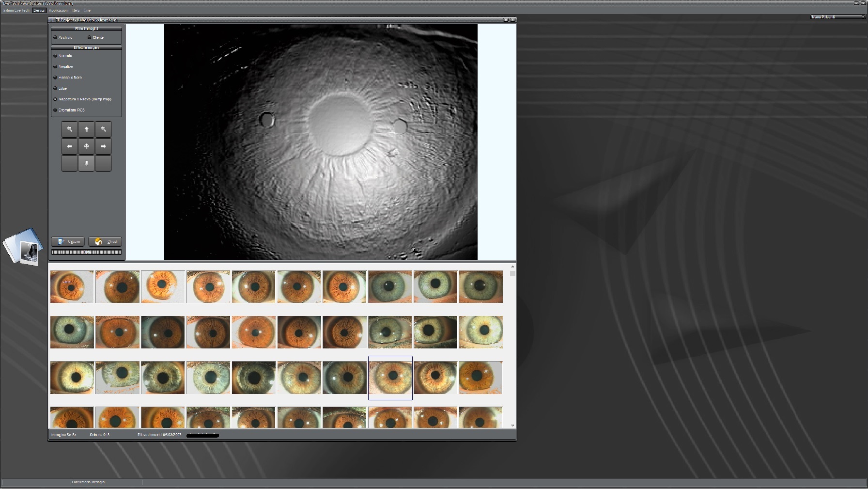Image resolution: width=868 pixels, height=489 pixels.
Task: Select the first blue-green iris in second row
Action: [72, 332]
